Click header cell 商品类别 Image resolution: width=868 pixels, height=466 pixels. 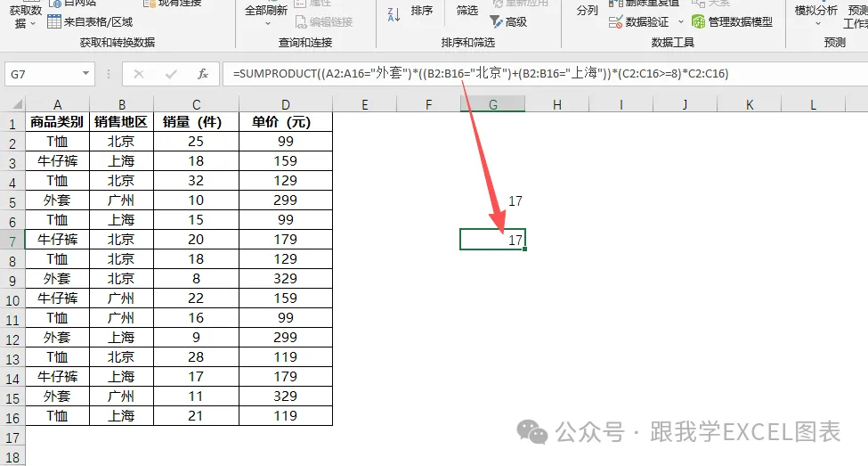(x=57, y=122)
